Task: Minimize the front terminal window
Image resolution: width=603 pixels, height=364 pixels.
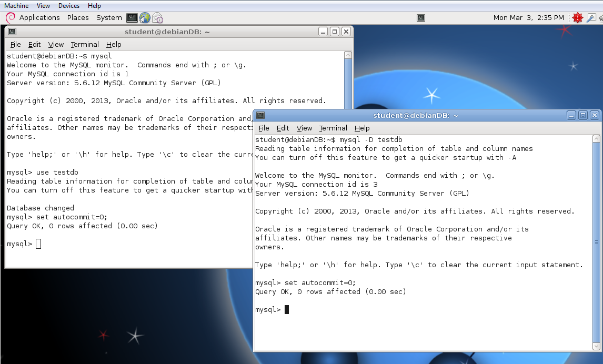Action: (571, 115)
